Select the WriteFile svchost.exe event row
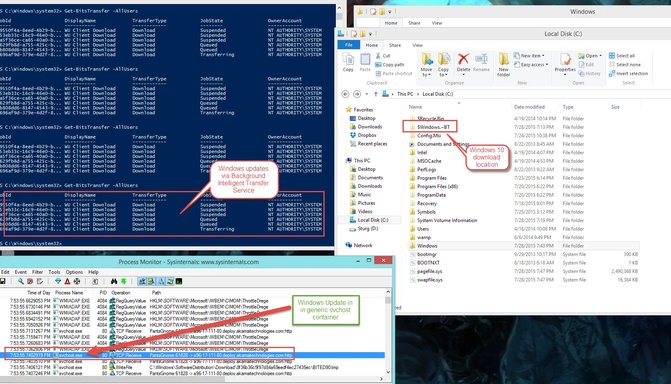 (x=193, y=367)
